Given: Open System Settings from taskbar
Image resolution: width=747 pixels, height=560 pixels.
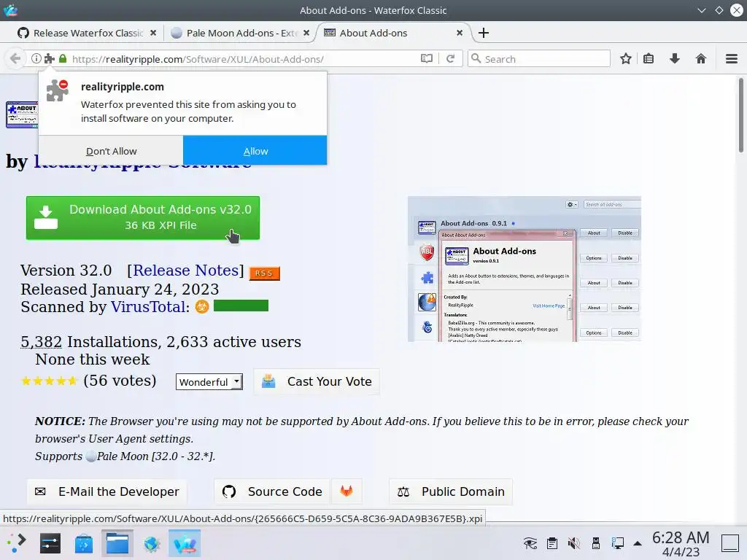Looking at the screenshot, I should (x=50, y=543).
